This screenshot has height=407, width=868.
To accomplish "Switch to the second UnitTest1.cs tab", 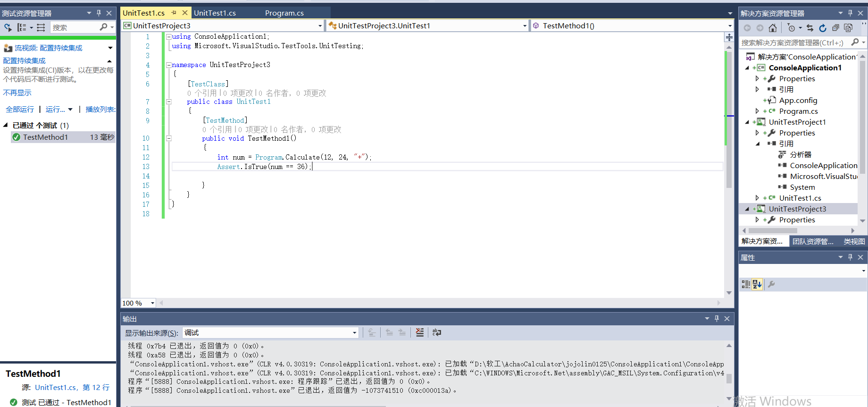I will click(x=215, y=13).
